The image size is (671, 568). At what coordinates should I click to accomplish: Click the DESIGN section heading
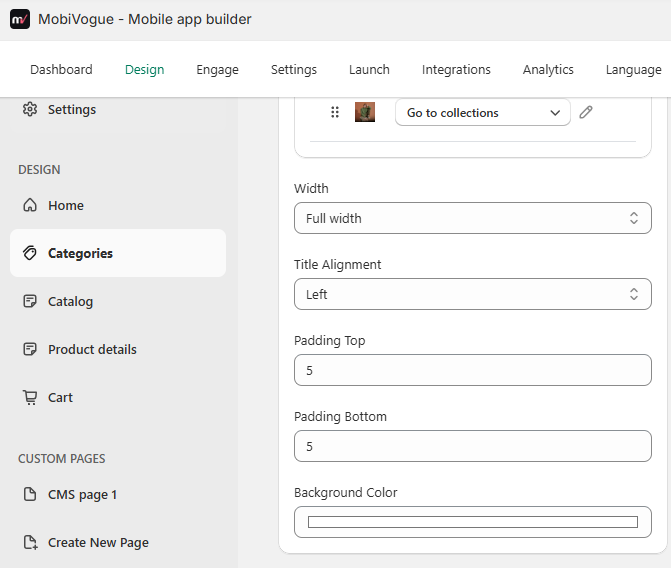[x=39, y=170]
